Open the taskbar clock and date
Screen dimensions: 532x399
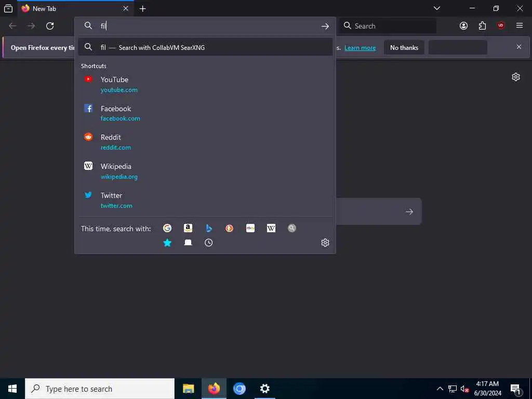tap(487, 389)
